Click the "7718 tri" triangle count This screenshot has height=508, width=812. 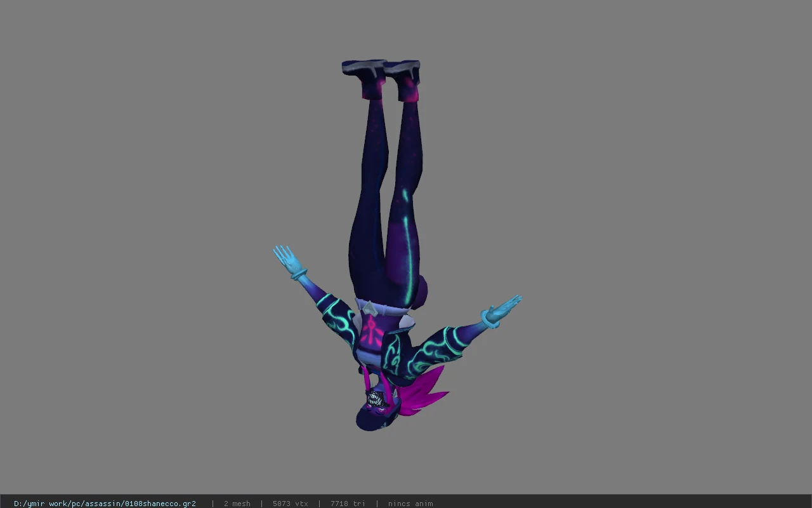[x=348, y=504]
